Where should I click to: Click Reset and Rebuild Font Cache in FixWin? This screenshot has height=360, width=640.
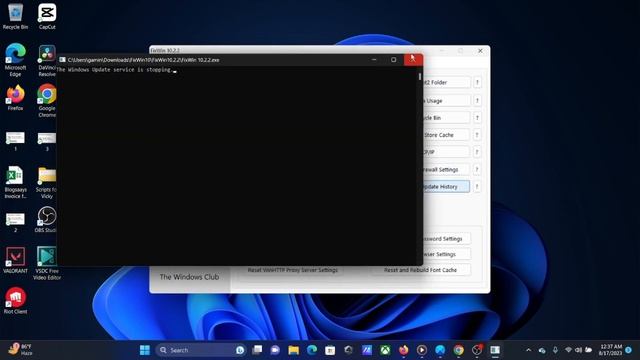[420, 270]
